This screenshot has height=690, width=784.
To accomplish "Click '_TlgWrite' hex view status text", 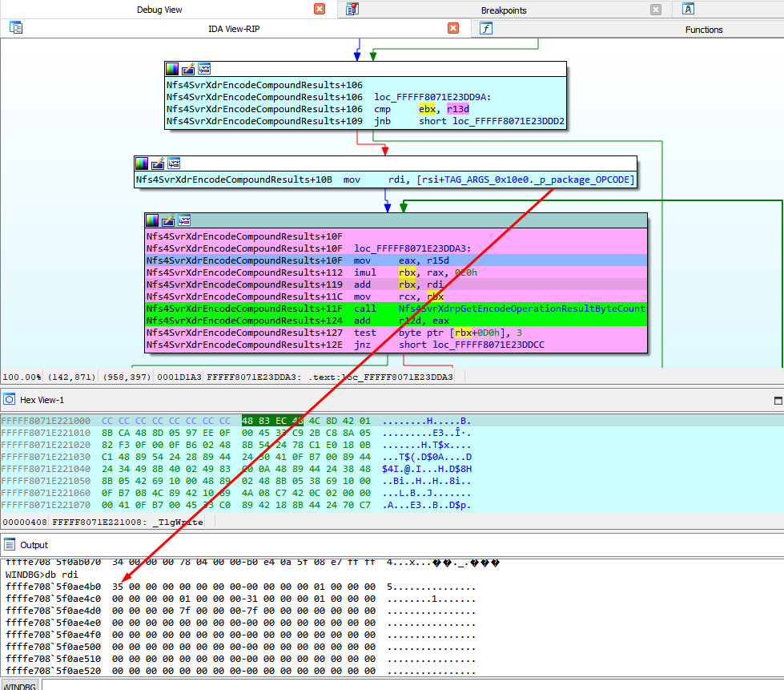I will [x=178, y=522].
